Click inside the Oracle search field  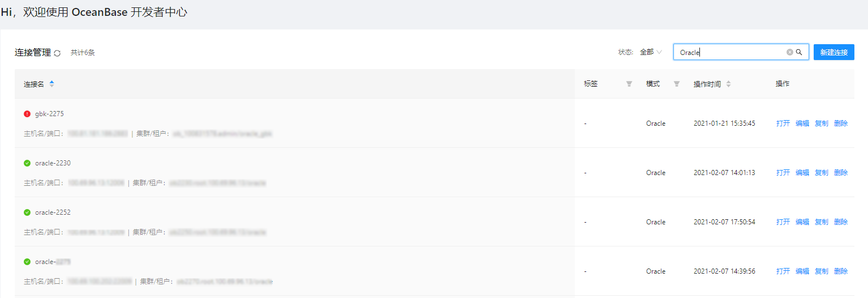point(730,52)
